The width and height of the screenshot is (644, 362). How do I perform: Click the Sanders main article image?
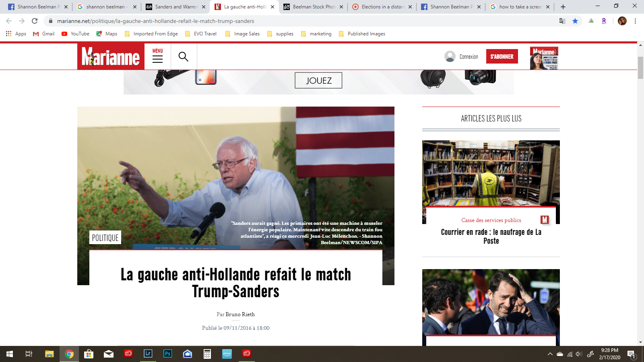236,177
